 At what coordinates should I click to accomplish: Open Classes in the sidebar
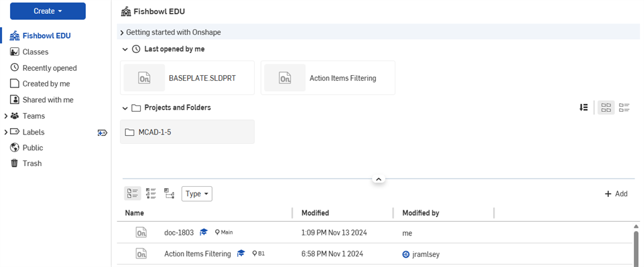click(35, 52)
